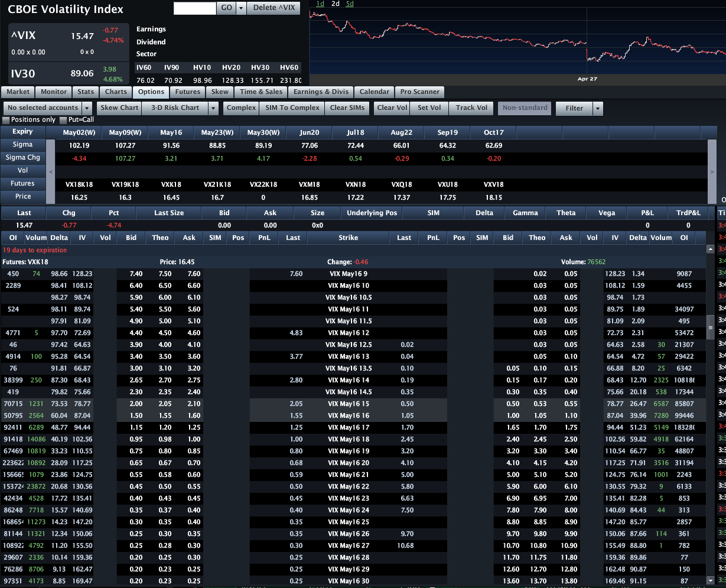Click the Underlying Pos column header
This screenshot has width=726, height=588.
click(x=372, y=213)
